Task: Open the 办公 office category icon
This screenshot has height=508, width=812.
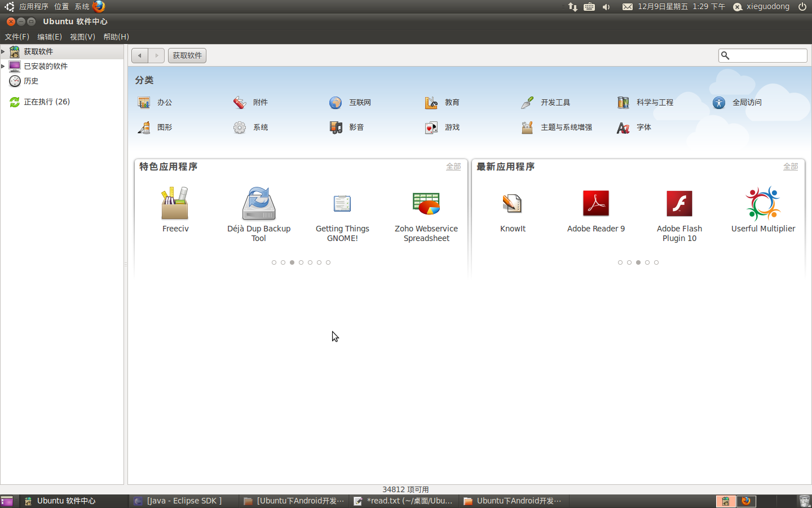Action: [144, 103]
